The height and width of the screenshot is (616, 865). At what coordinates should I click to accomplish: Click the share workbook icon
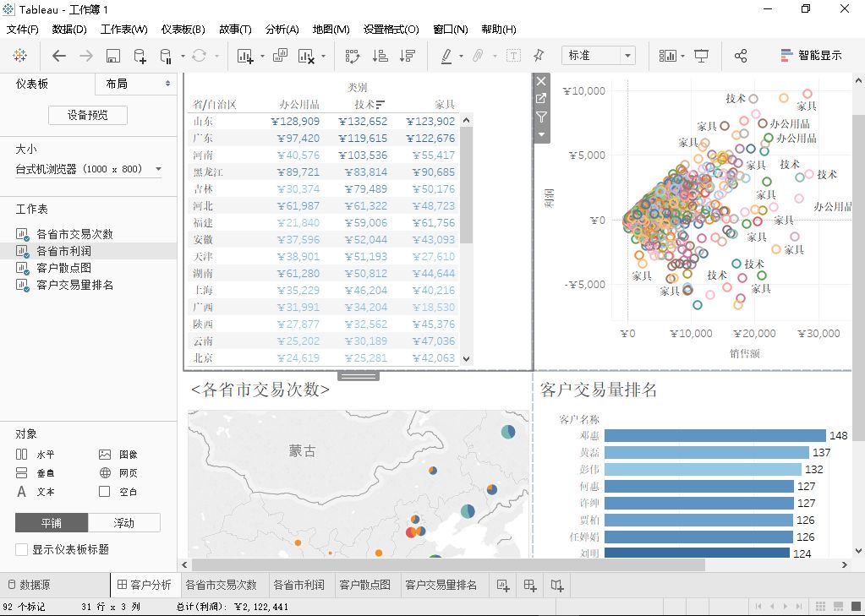click(x=741, y=56)
